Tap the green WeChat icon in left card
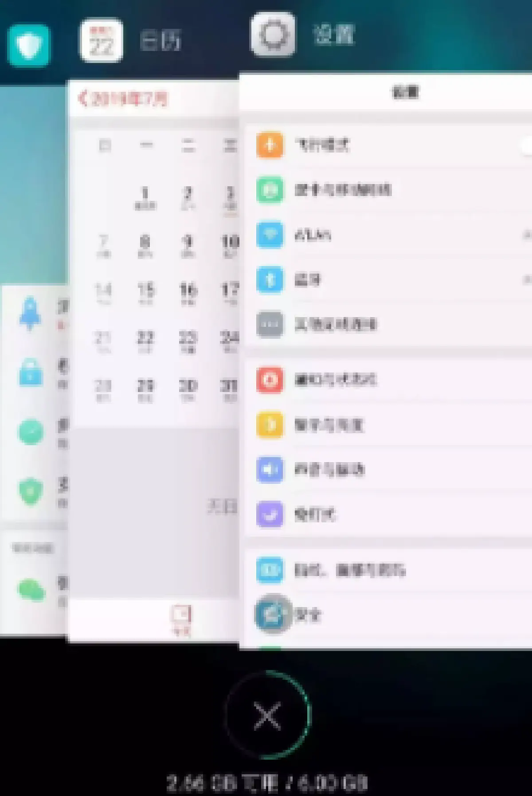The image size is (532, 796). pyautogui.click(x=31, y=590)
